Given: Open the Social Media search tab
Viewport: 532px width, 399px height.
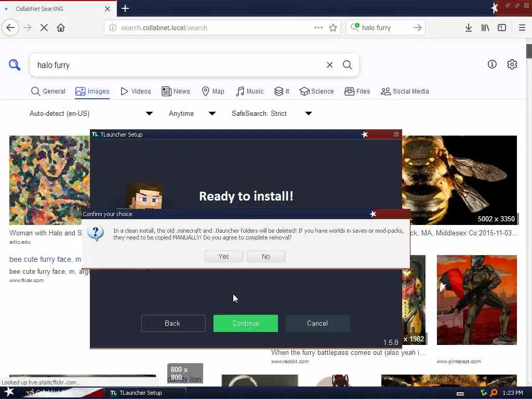Looking at the screenshot, I should pyautogui.click(x=405, y=91).
